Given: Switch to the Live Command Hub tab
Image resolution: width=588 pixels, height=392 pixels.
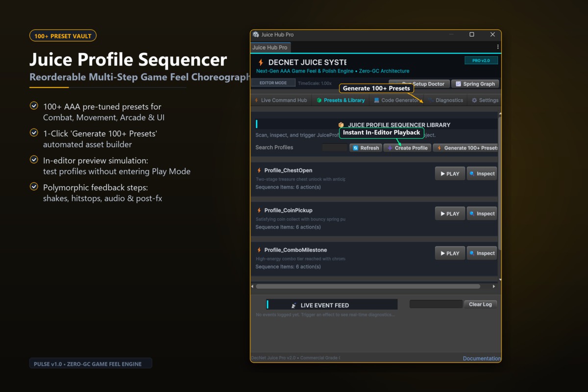Looking at the screenshot, I should [280, 100].
